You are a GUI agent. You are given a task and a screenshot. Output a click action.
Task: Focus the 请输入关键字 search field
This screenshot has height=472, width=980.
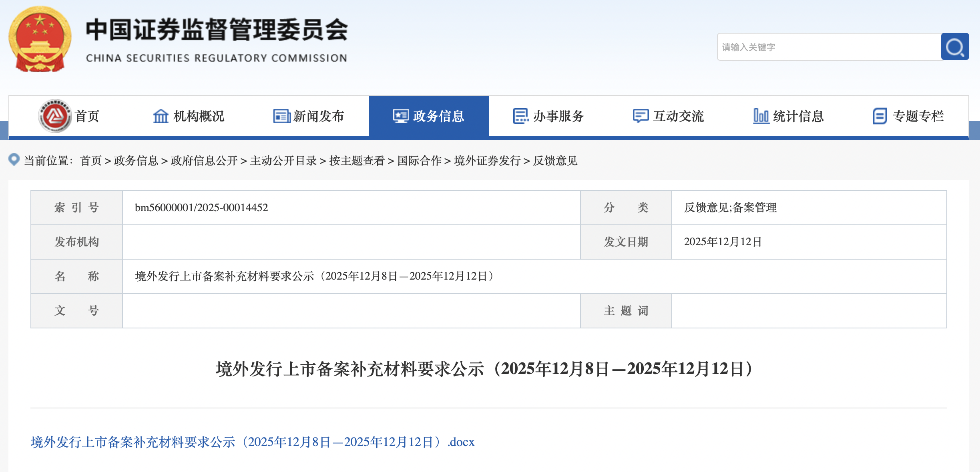[x=829, y=47]
